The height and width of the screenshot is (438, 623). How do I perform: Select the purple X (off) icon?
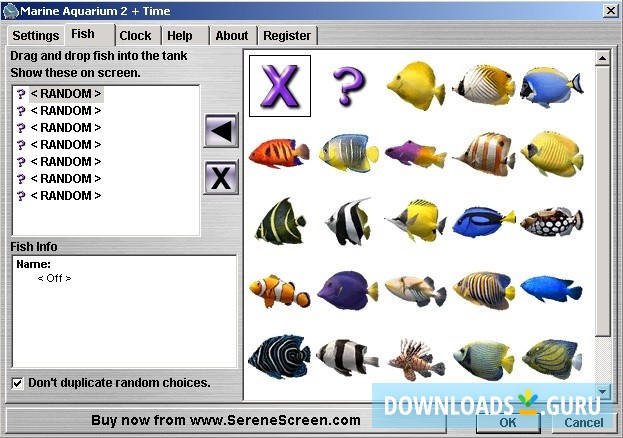[x=280, y=86]
